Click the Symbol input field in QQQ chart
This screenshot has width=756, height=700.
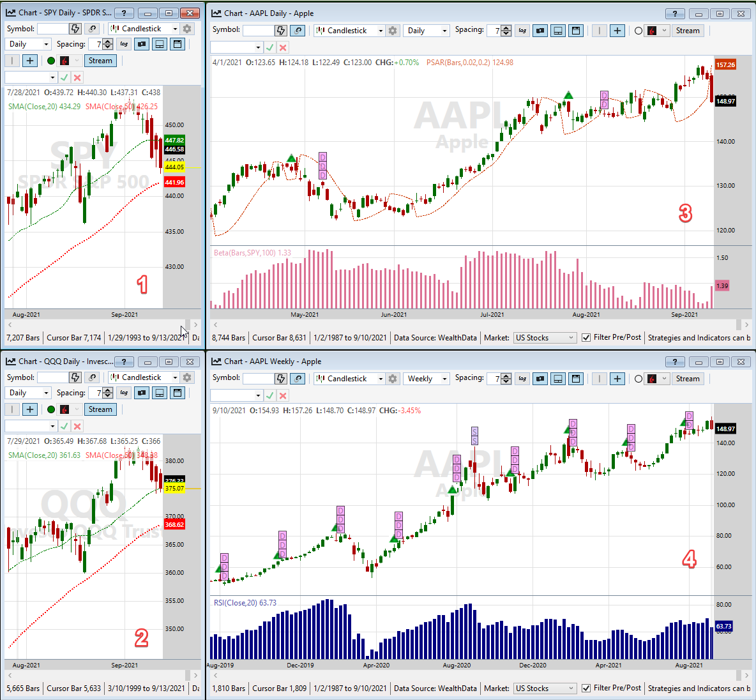[53, 377]
